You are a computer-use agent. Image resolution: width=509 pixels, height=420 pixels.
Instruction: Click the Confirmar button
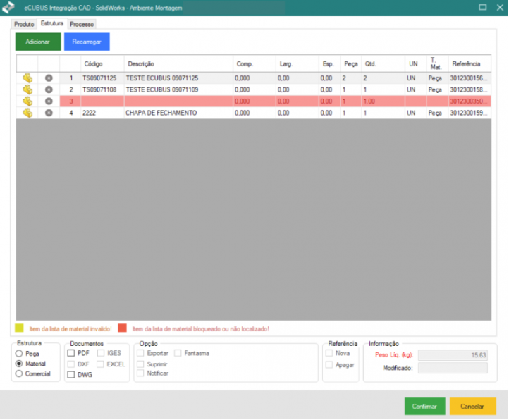[x=424, y=407]
